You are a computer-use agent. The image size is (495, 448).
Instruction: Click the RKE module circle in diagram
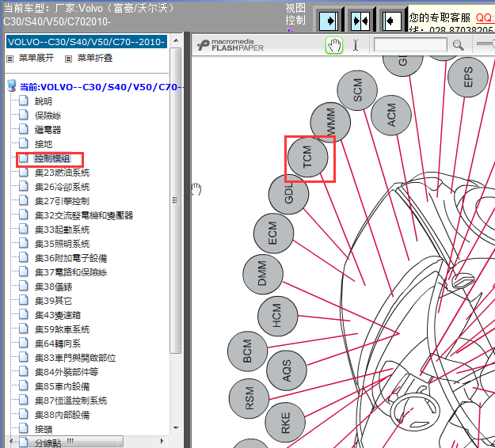(x=285, y=423)
